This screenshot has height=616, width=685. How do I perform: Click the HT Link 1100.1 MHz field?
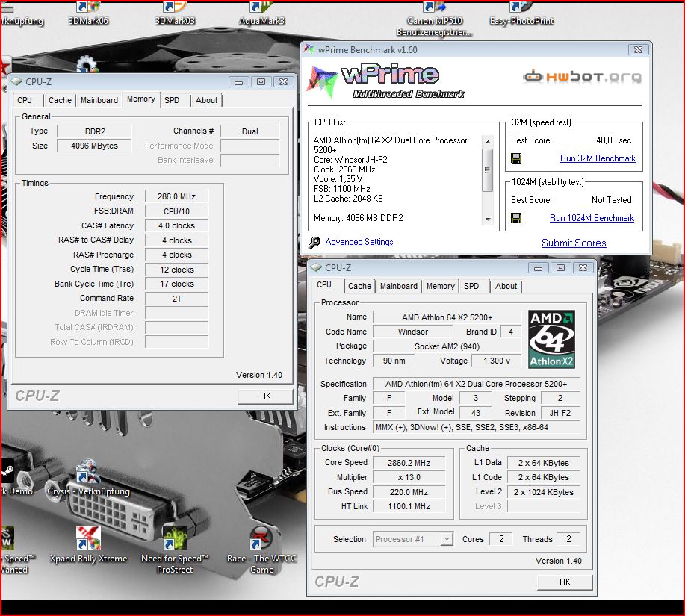tap(409, 506)
